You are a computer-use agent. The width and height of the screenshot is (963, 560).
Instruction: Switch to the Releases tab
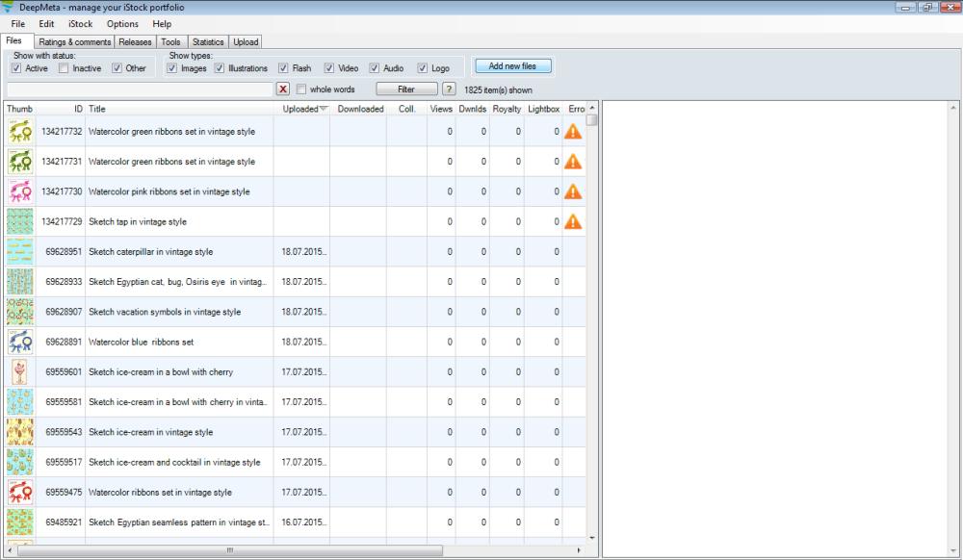coord(135,41)
